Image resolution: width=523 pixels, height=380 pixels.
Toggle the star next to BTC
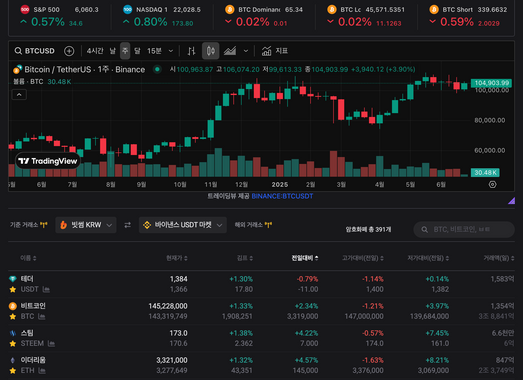click(x=13, y=316)
